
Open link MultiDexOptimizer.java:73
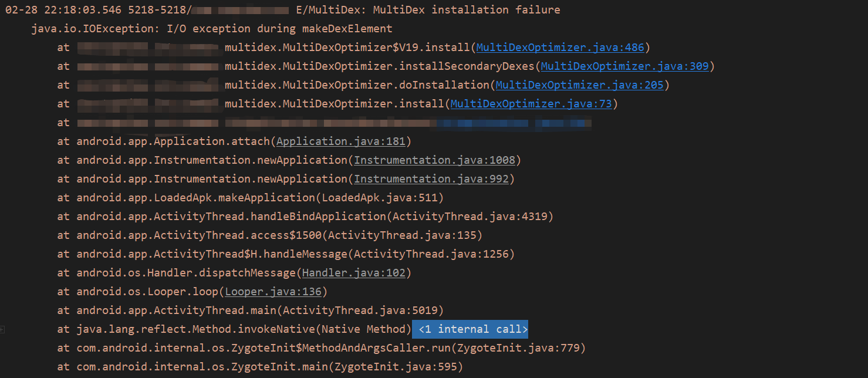(x=531, y=104)
